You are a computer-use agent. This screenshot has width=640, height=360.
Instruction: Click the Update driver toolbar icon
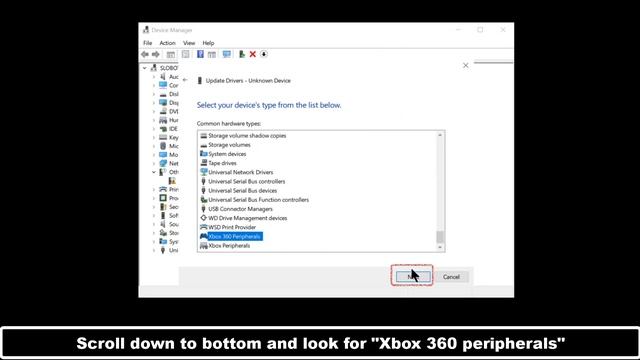[242, 54]
